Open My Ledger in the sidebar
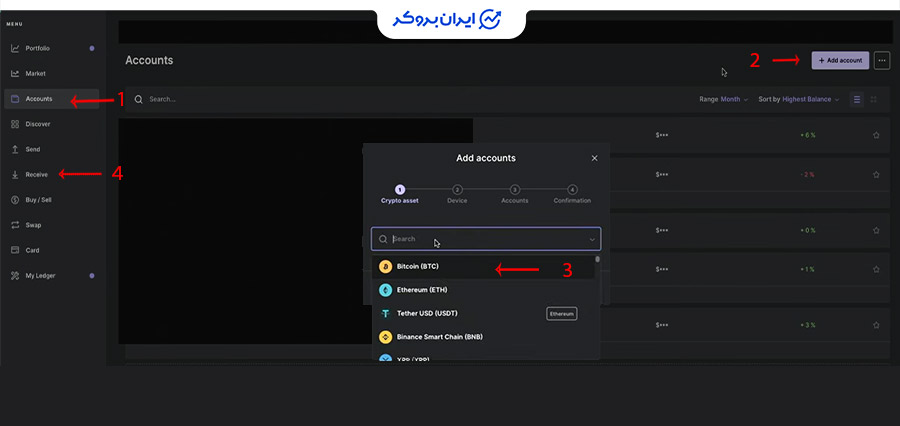The width and height of the screenshot is (900, 426). point(40,276)
